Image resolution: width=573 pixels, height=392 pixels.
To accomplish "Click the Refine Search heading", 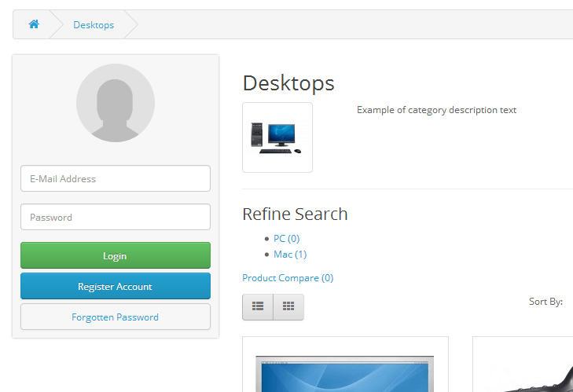I will [x=295, y=214].
